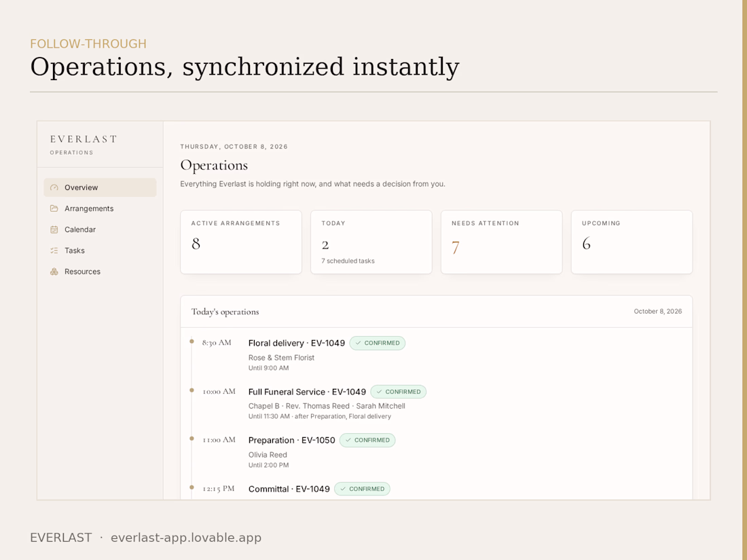Click Confirmed badge on Full Funeral Service
747x560 pixels.
coord(398,392)
